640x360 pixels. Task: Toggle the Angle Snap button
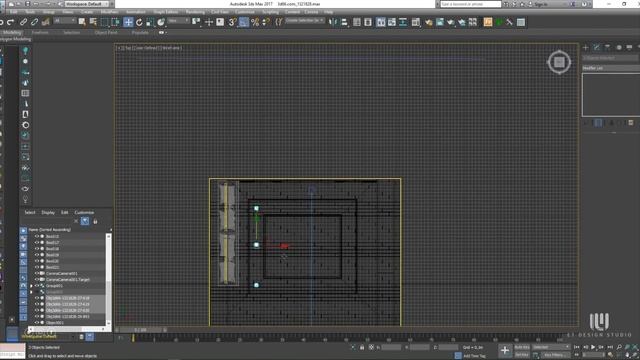tap(244, 22)
